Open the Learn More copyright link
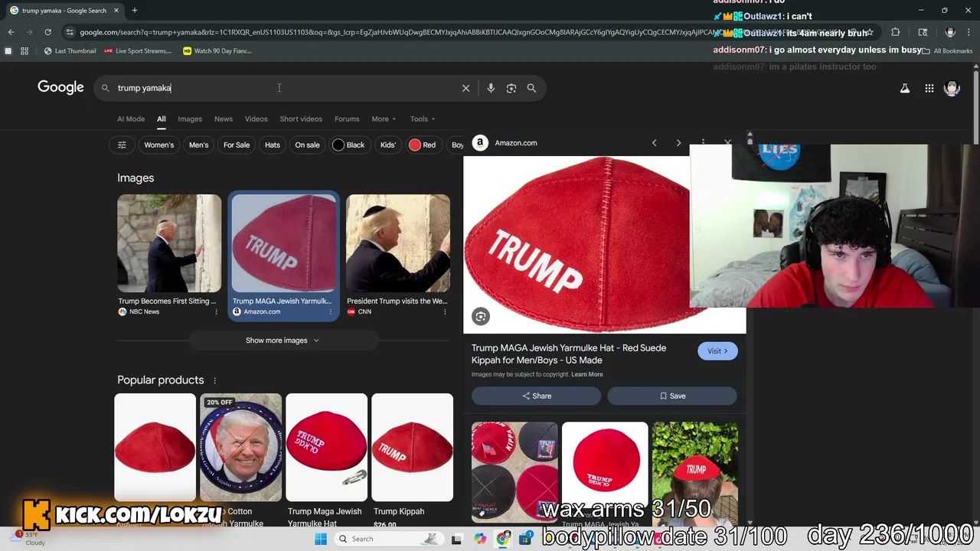This screenshot has width=980, height=551. 586,374
